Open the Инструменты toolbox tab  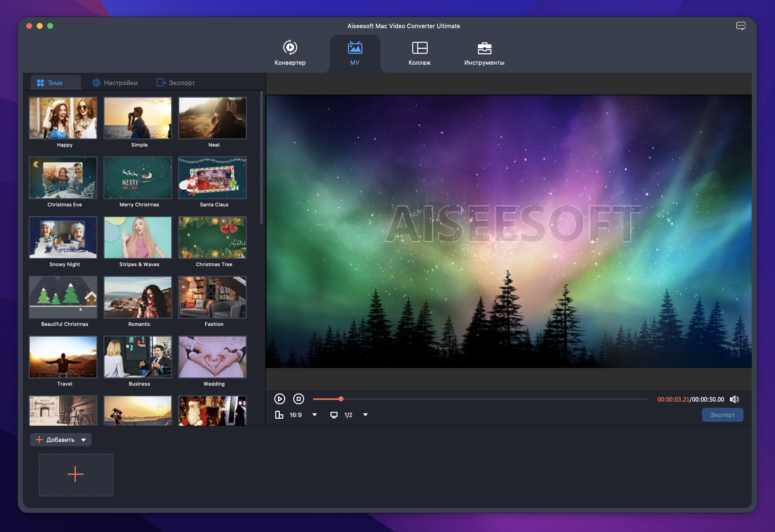(484, 53)
